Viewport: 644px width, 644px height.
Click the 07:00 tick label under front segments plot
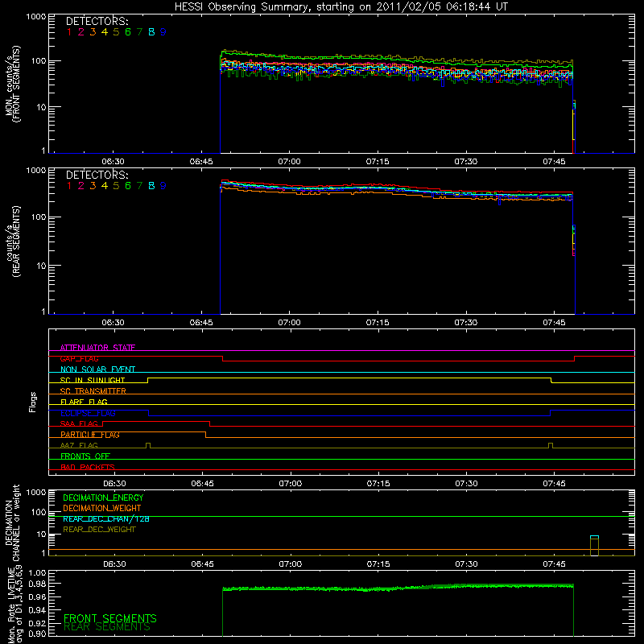[x=289, y=162]
